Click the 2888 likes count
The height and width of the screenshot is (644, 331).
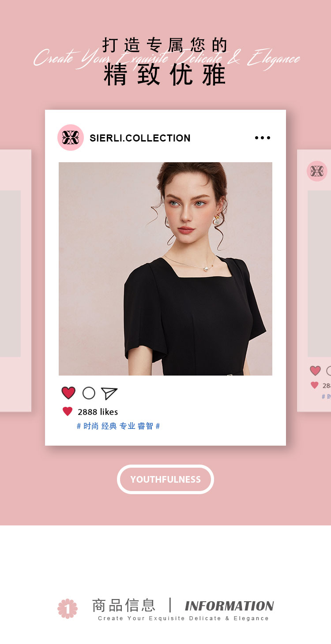[x=98, y=412]
